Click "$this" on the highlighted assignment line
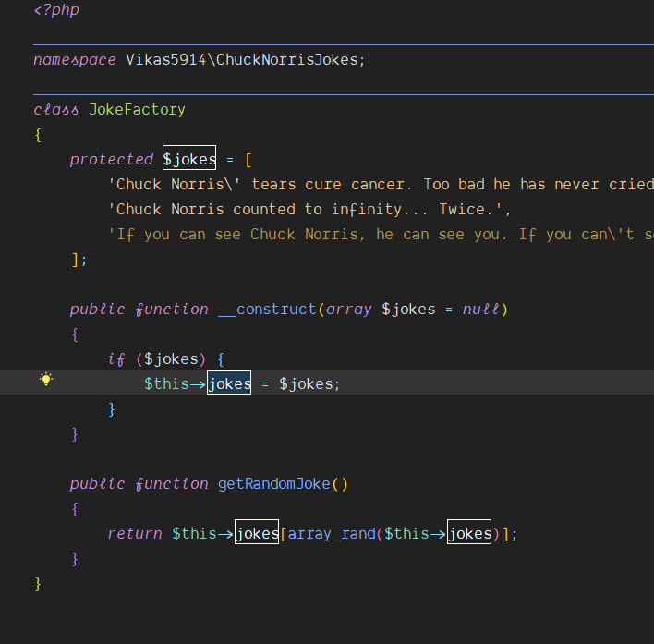 [166, 383]
